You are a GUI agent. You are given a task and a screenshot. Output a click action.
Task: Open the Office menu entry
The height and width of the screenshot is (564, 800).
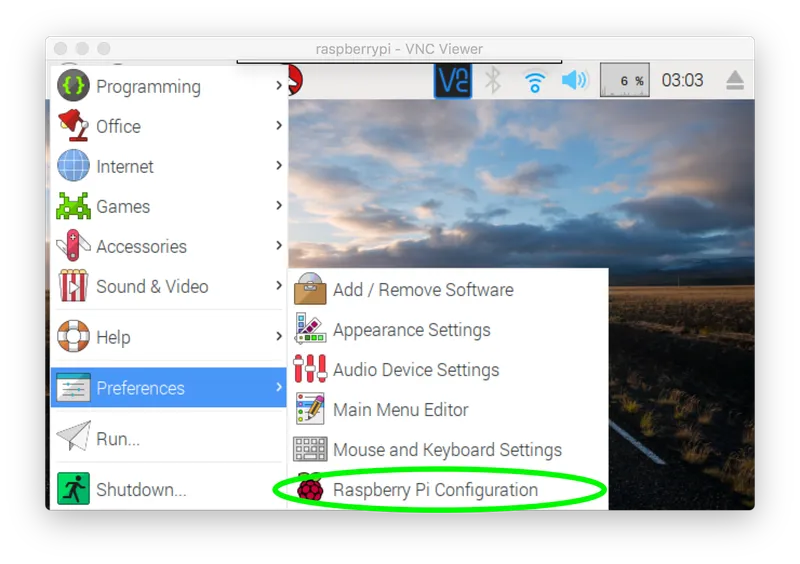click(169, 126)
